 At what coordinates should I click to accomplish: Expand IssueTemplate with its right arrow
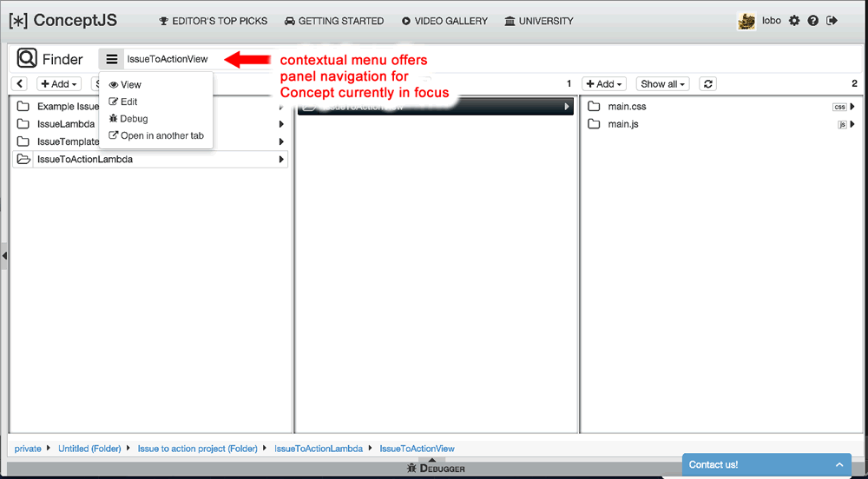pos(282,141)
